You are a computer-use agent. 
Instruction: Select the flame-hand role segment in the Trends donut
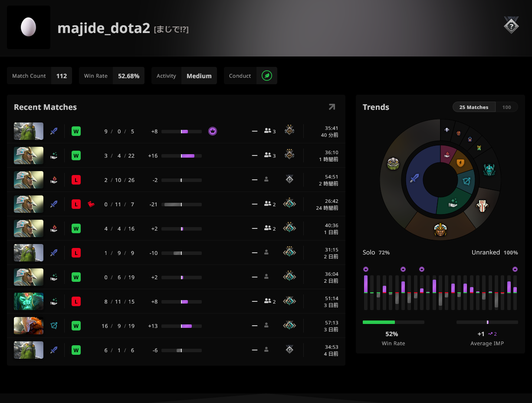coord(446,155)
